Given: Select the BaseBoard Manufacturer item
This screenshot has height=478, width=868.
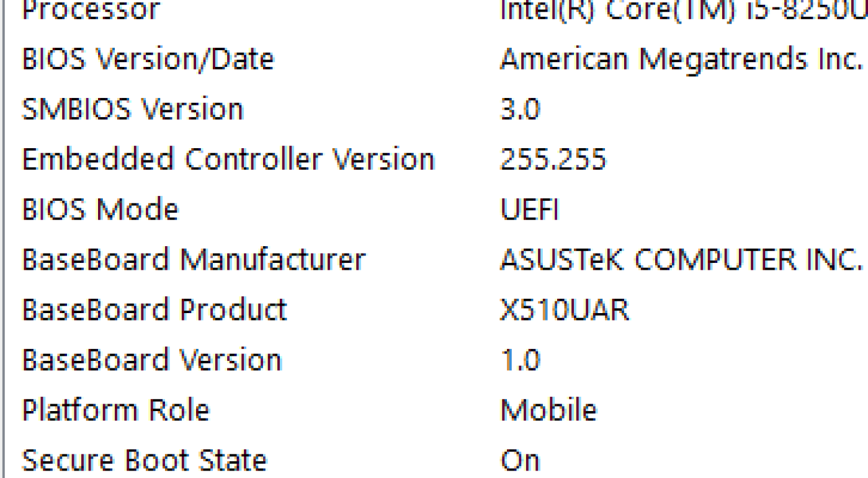Looking at the screenshot, I should point(194,260).
